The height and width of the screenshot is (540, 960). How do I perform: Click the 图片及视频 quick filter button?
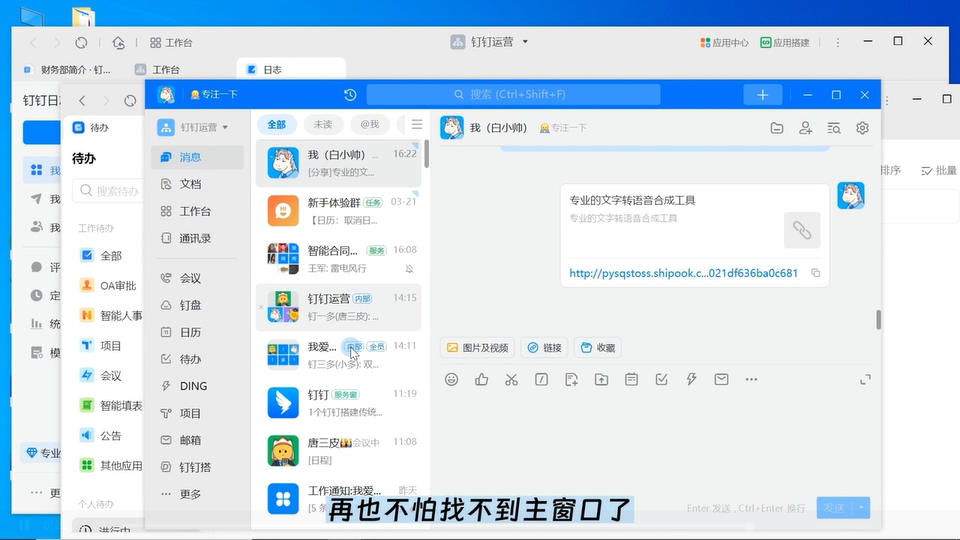coord(477,348)
